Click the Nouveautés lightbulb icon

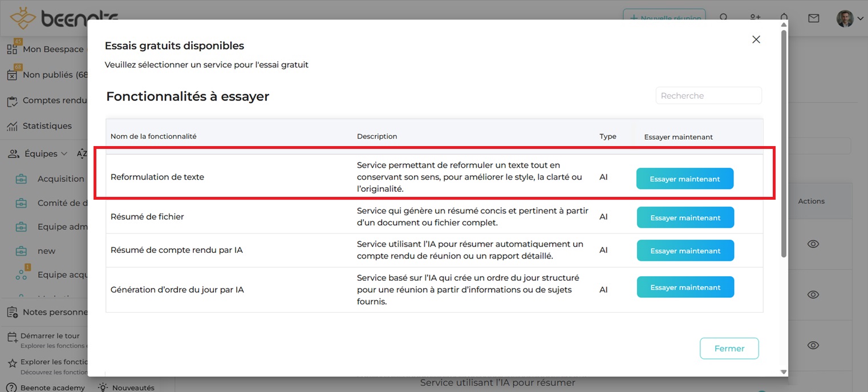103,387
